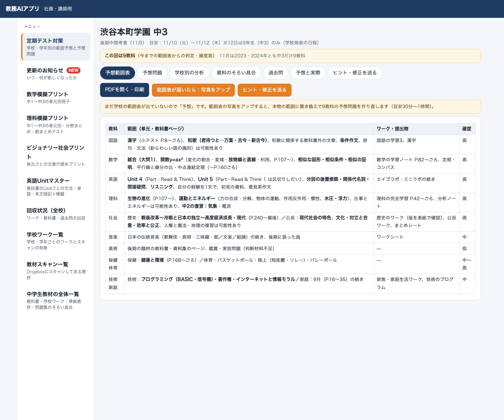This screenshot has height=420, width=504.
Task: Click the 渋谷本町学園 中3 heading
Action: pyautogui.click(x=134, y=32)
